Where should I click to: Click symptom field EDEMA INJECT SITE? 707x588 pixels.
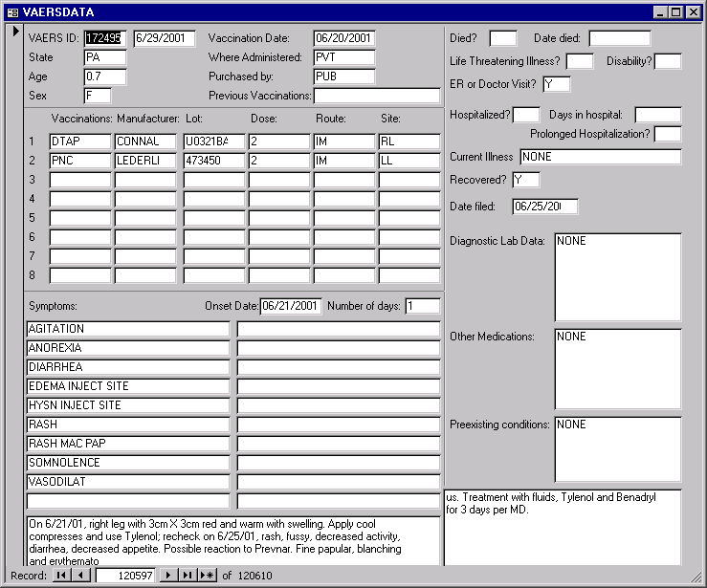point(128,386)
